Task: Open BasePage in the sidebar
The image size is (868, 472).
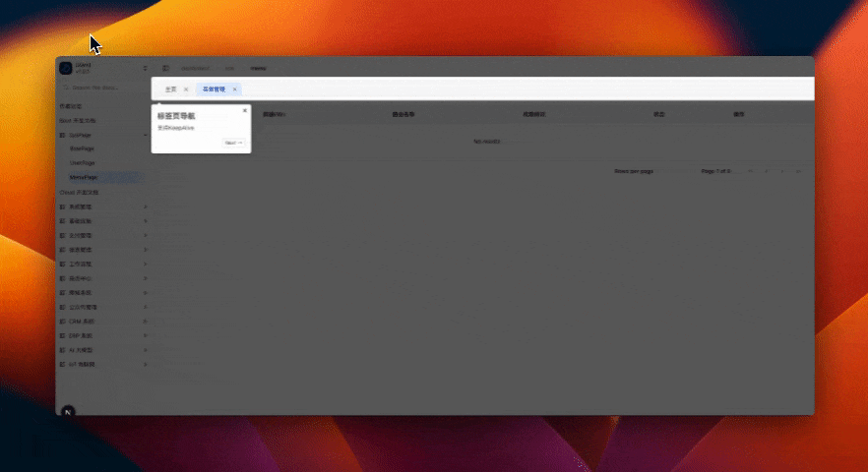Action: (x=82, y=148)
